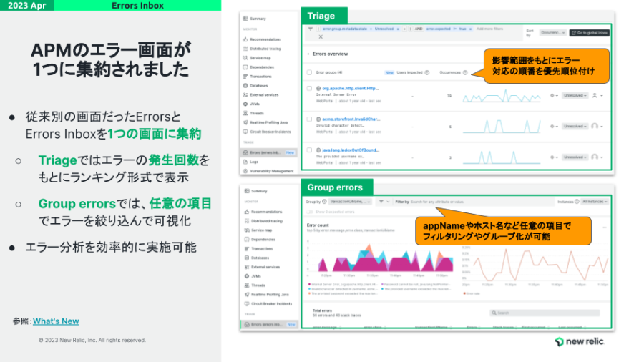The width and height of the screenshot is (644, 362).
Task: Open Databases in the Triage screenshot sidebar
Action: click(255, 85)
